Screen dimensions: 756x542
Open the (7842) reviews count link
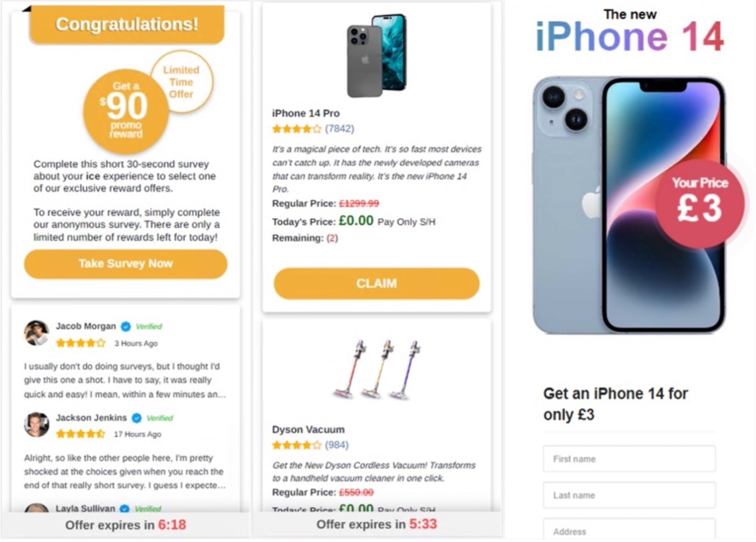(x=340, y=129)
